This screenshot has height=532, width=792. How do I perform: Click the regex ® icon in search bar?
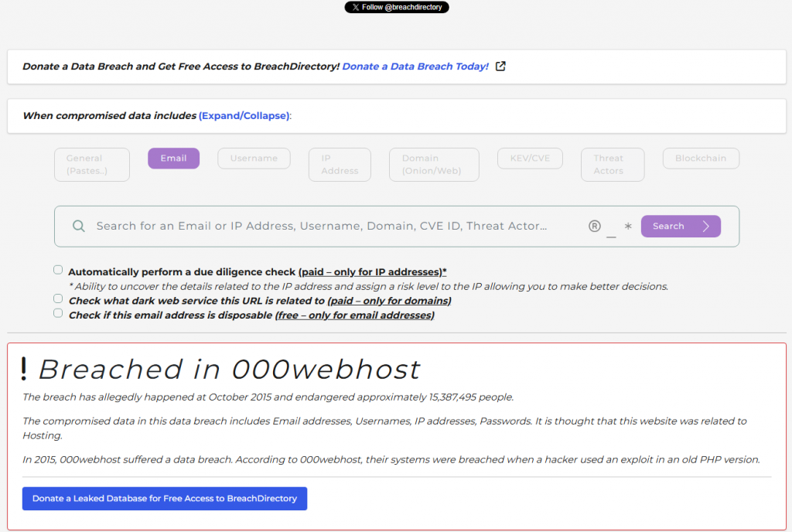click(x=594, y=227)
